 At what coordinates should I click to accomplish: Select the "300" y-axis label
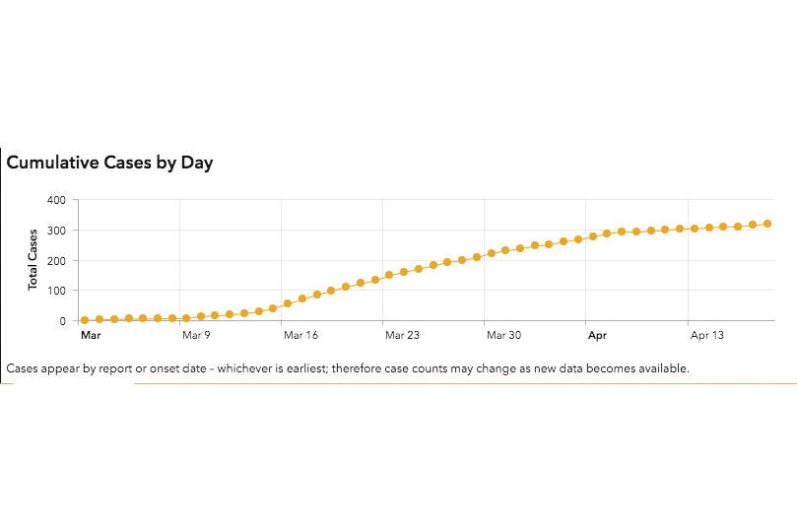point(56,231)
